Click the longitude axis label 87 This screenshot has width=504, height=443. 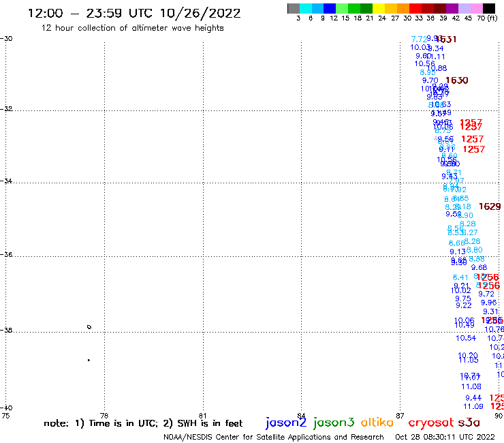400,416
